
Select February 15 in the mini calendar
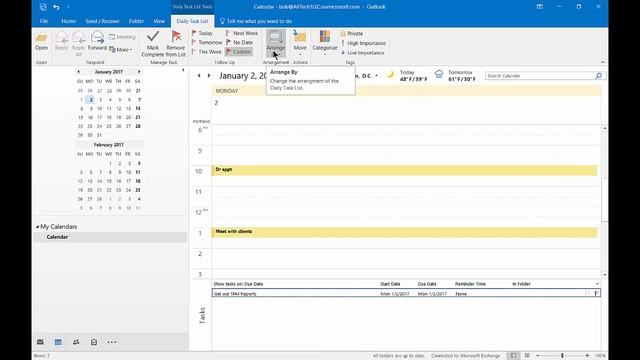tap(109, 181)
